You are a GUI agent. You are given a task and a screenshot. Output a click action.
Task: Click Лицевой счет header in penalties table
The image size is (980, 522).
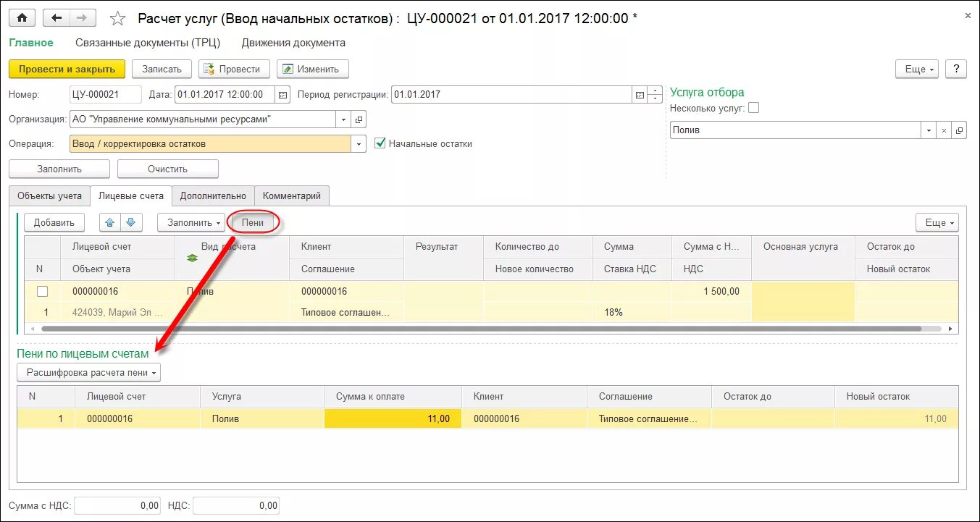(x=138, y=397)
